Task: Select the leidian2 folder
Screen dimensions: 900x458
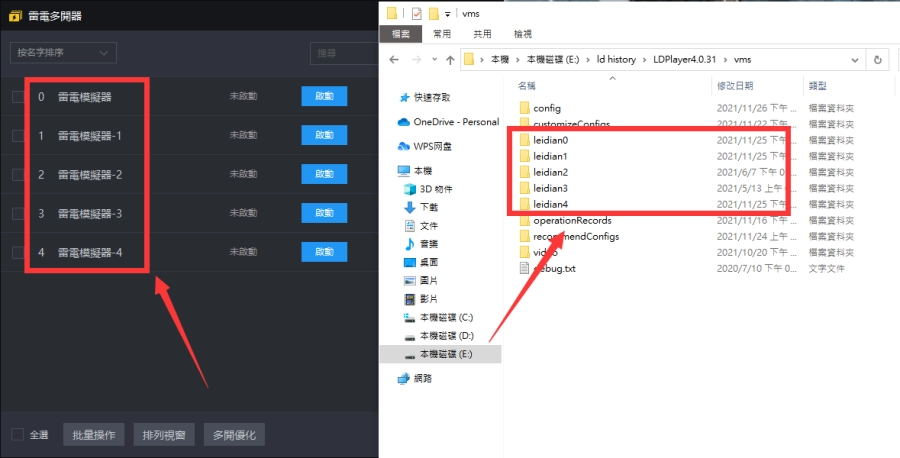Action: [544, 172]
